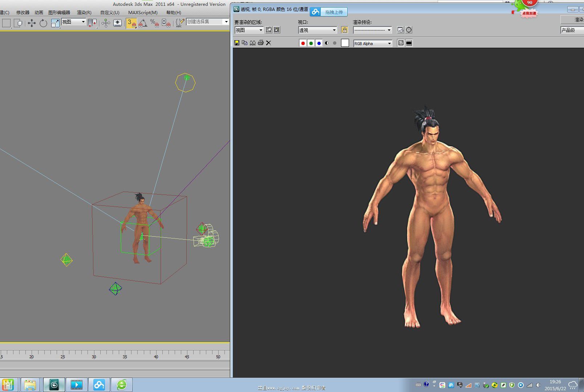The width and height of the screenshot is (584, 392).
Task: Select the yellow sphere target in viewport
Action: click(186, 82)
